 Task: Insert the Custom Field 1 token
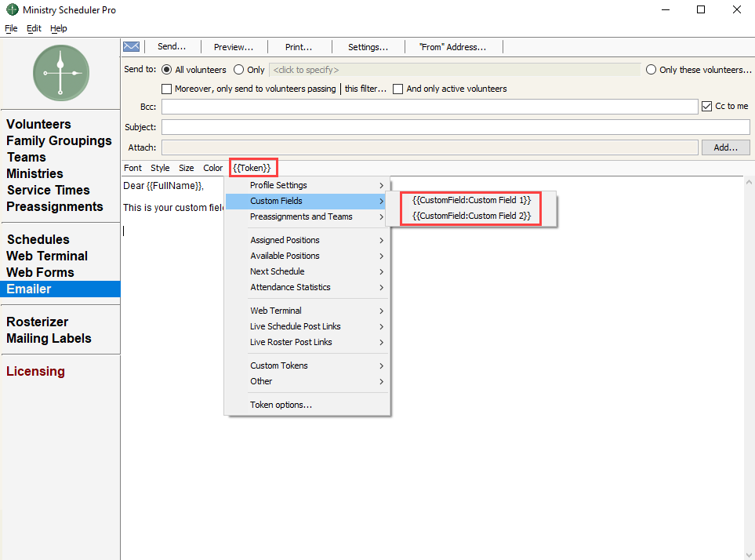[x=470, y=200]
